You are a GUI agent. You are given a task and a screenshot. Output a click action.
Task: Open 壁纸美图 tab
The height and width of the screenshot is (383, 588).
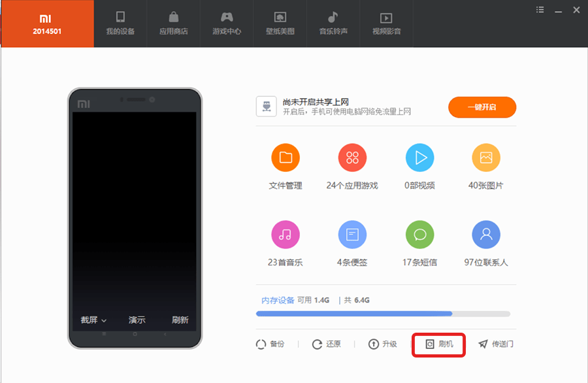pyautogui.click(x=280, y=24)
